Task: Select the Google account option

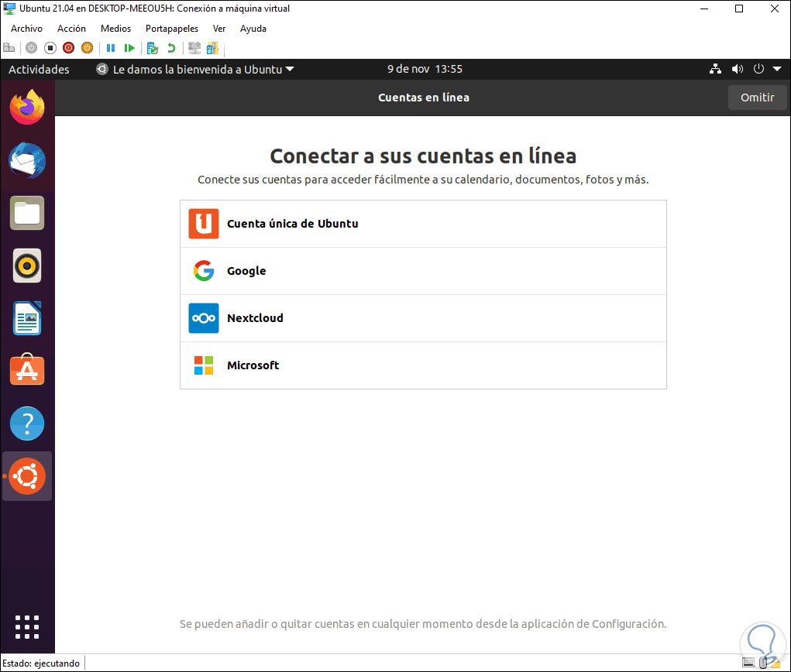Action: tap(423, 271)
